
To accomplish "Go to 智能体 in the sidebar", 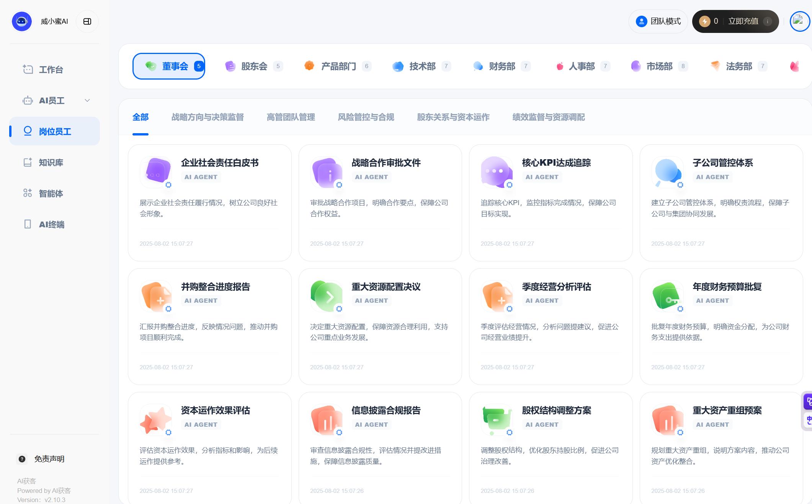I will tap(54, 193).
